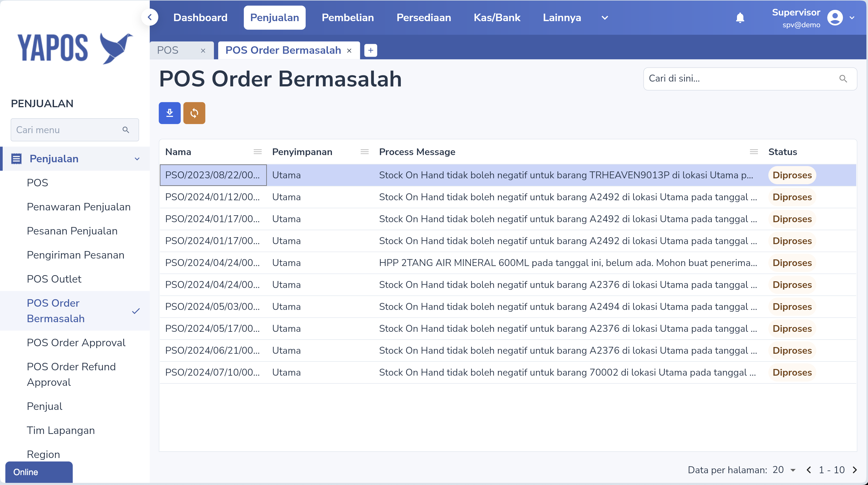The width and height of the screenshot is (868, 485).
Task: Click the search icon in Cari menu box
Action: point(126,130)
